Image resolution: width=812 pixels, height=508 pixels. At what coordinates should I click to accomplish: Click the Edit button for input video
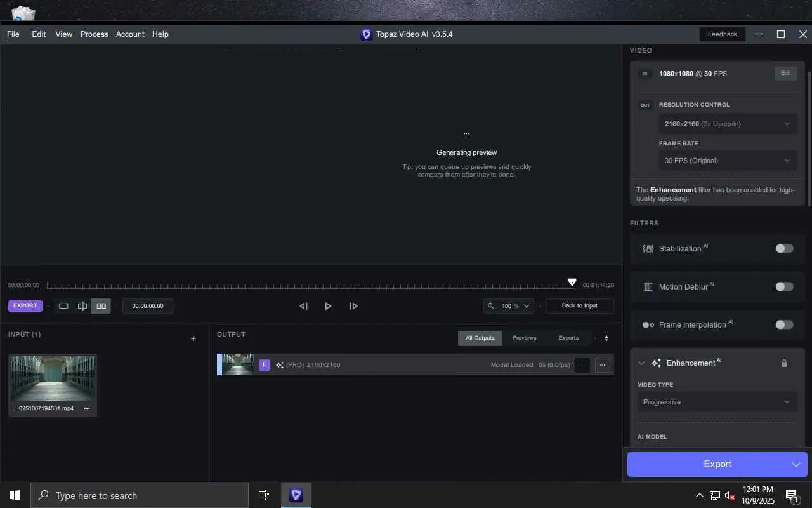[x=786, y=74]
